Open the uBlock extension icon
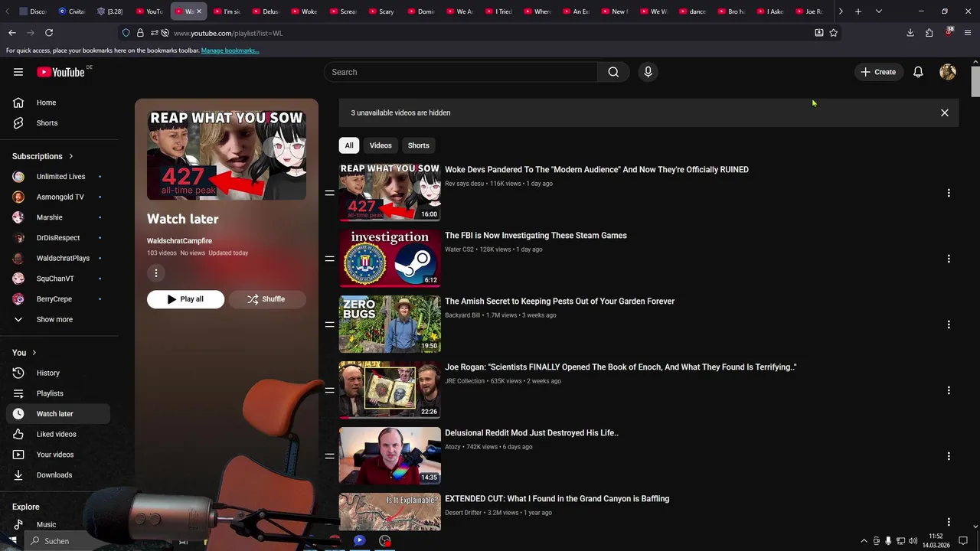Viewport: 980px width, 551px height. click(x=949, y=33)
